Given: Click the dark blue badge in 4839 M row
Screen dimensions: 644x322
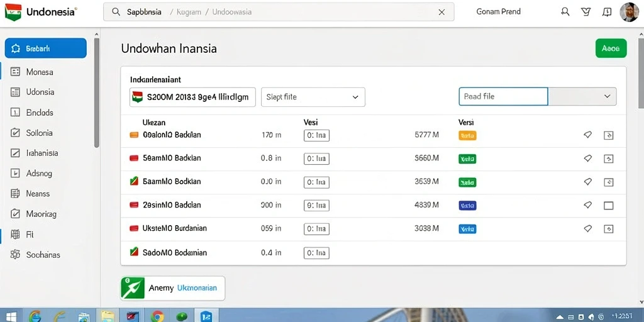Looking at the screenshot, I should click(x=467, y=206).
